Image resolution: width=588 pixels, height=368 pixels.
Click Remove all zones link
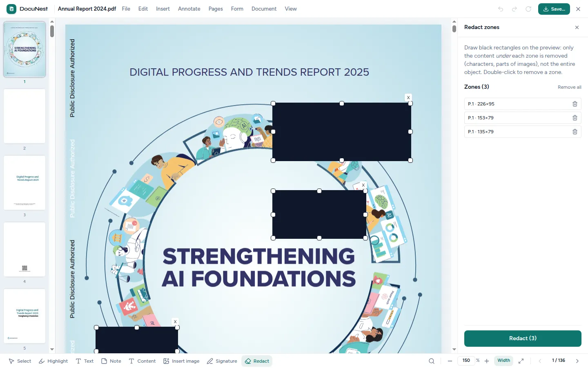(x=570, y=87)
